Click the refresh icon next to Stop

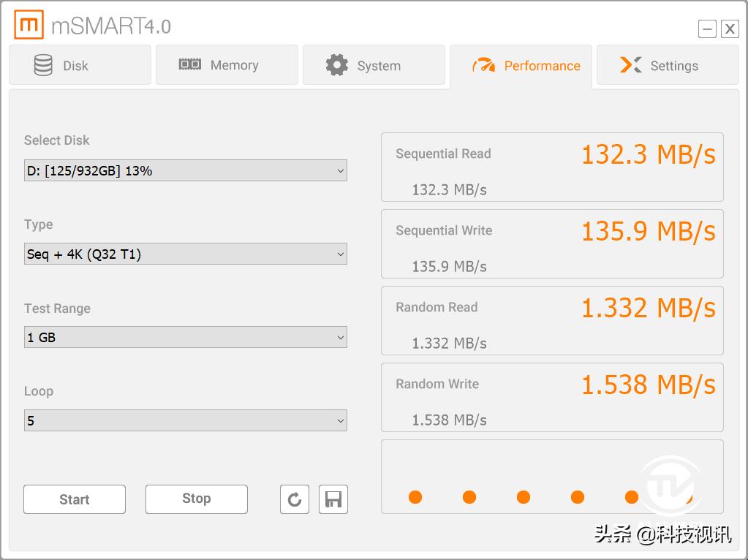click(295, 499)
